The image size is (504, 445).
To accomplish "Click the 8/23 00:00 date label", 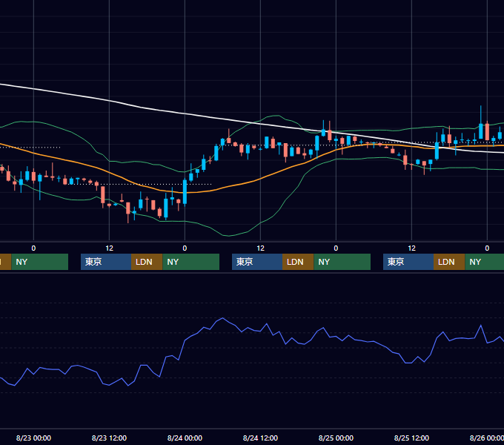I will pyautogui.click(x=33, y=438).
